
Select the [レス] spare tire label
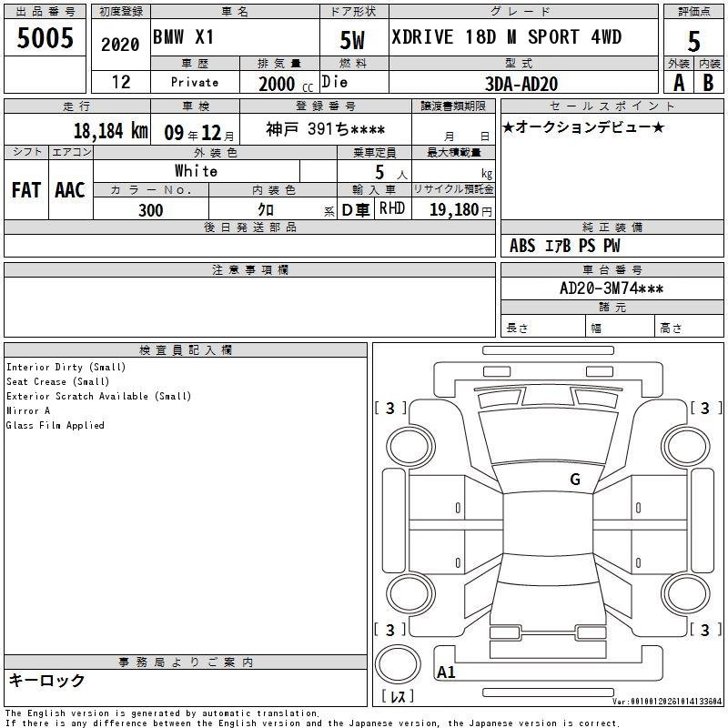[x=398, y=696]
